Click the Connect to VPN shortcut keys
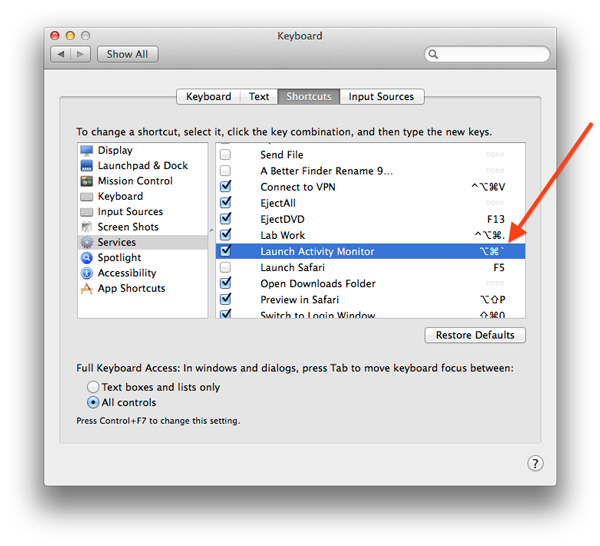Image resolution: width=600 pixels, height=546 pixels. (488, 187)
